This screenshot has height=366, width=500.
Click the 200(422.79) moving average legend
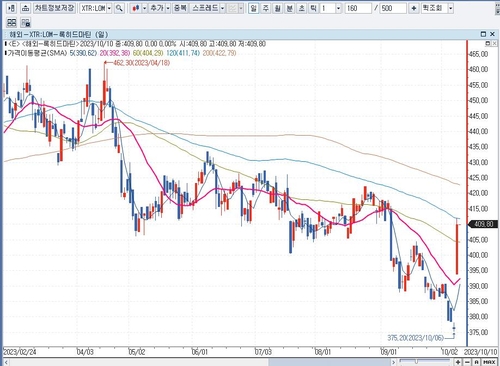pyautogui.click(x=219, y=53)
